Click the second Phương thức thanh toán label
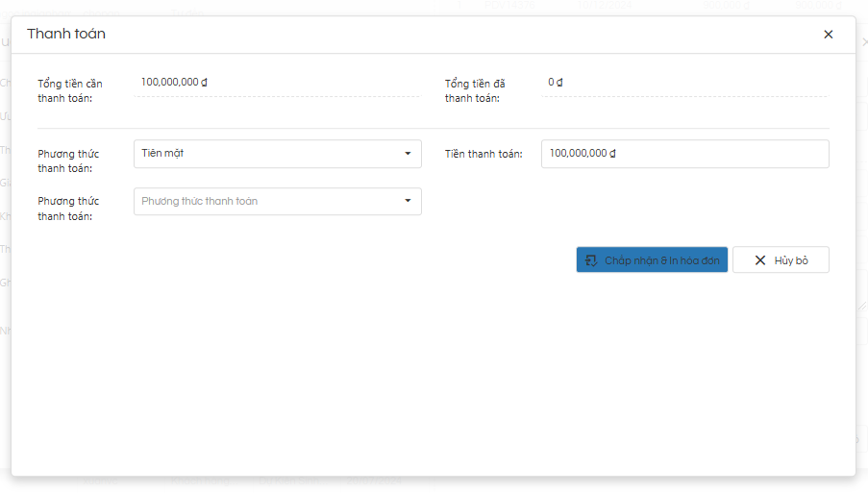868x493 pixels. point(68,209)
